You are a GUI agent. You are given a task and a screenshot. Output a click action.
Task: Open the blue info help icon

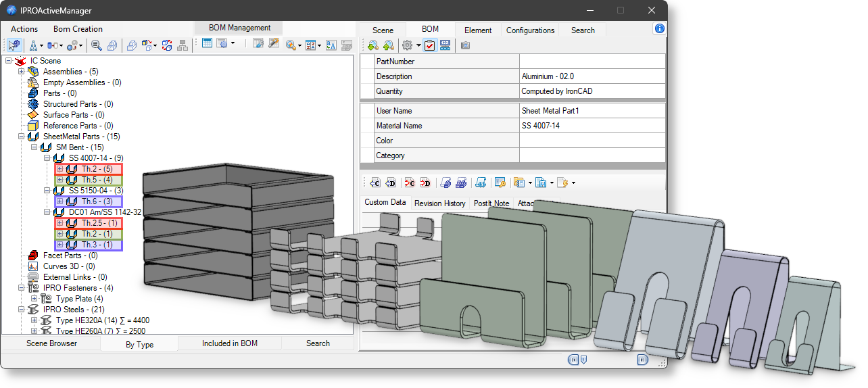[x=659, y=28]
